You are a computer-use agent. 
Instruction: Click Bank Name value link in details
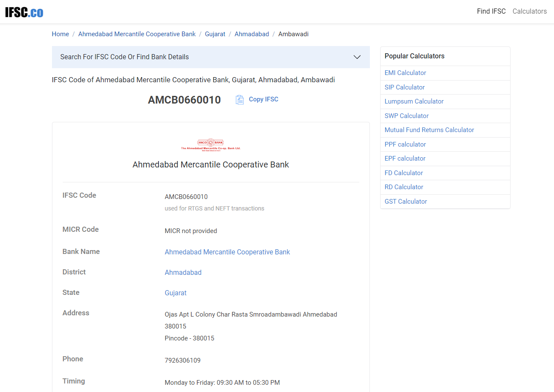227,252
